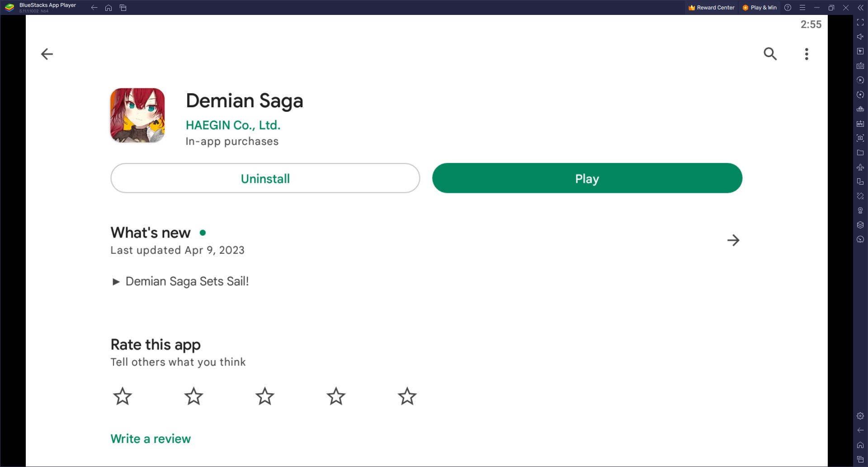Click 'Last updated Apr 9, 2023' text
The width and height of the screenshot is (868, 467).
177,250
